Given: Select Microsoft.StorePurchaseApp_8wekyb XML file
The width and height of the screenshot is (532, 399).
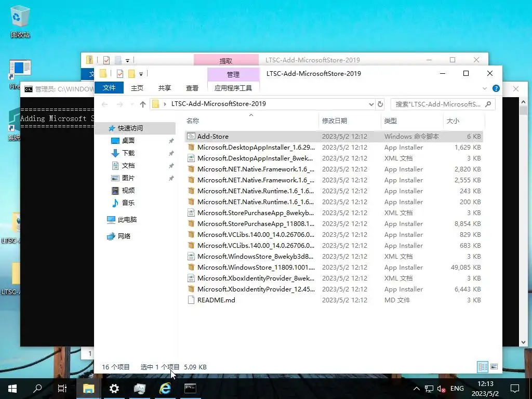Looking at the screenshot, I should point(334,212).
